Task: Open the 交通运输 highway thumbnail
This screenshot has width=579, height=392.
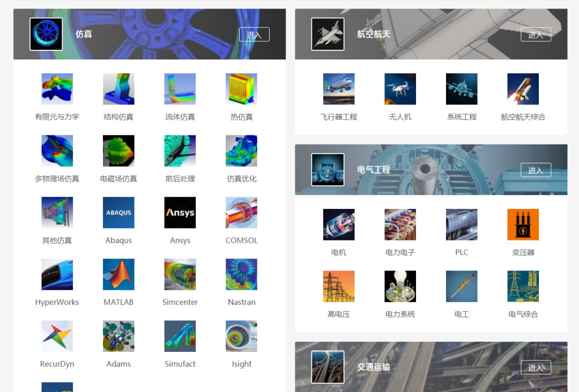Action: [328, 367]
